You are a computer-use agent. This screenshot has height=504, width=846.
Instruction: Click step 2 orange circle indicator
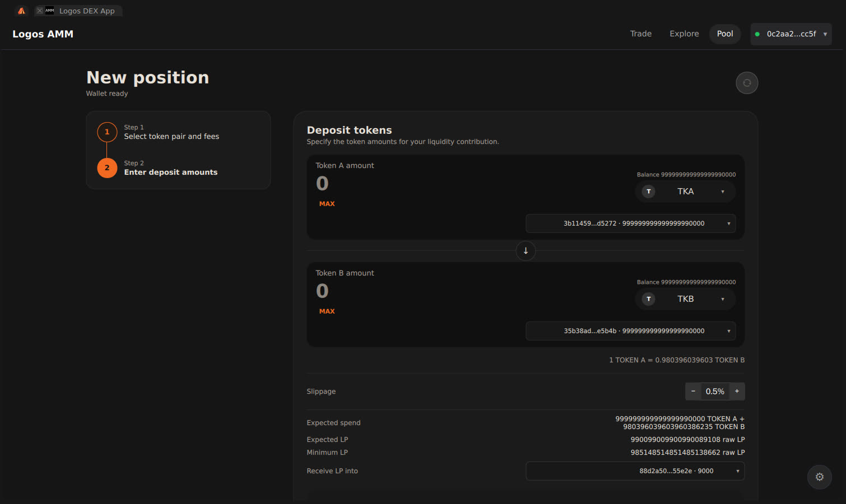(x=107, y=168)
